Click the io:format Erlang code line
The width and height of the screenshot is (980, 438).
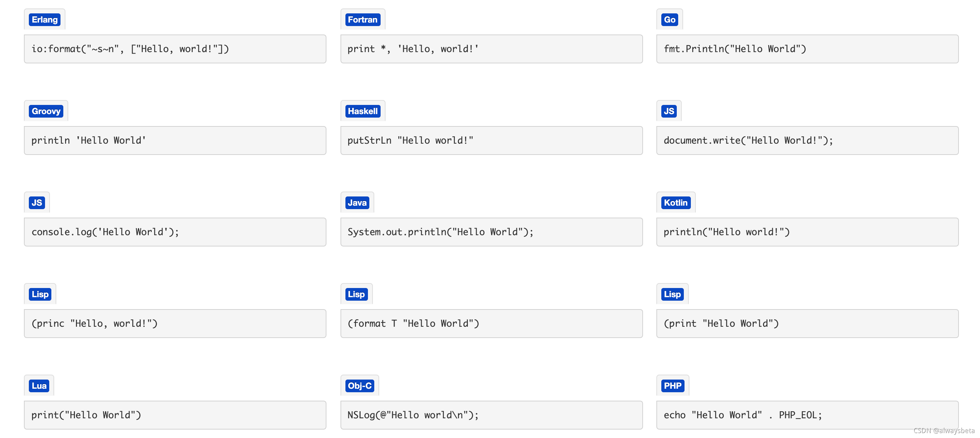point(175,49)
